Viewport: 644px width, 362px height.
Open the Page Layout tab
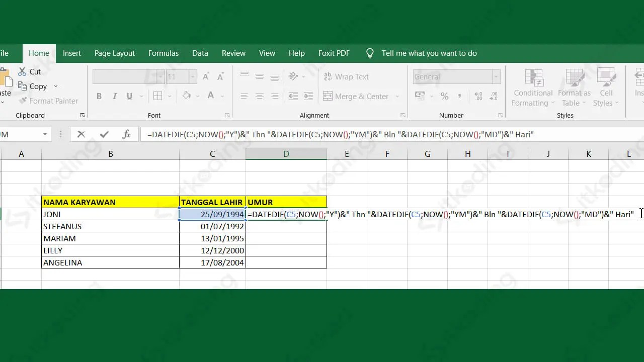pos(115,53)
